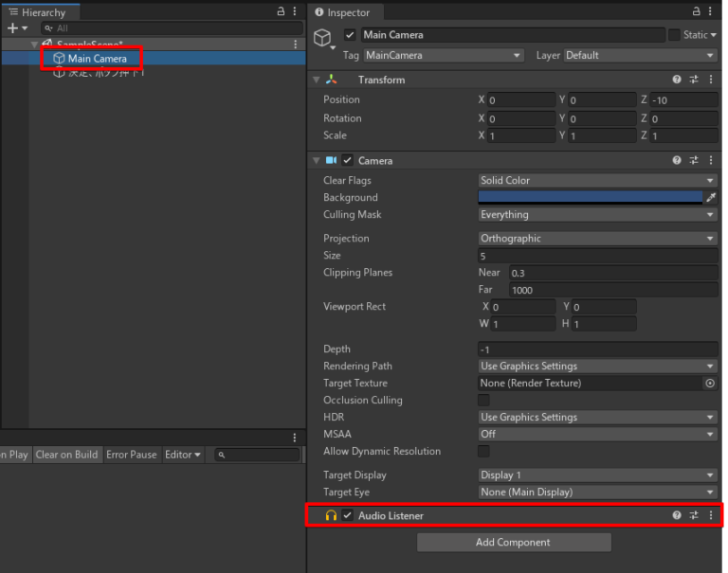Open Clear Flags dropdown showing Solid Color
The image size is (728, 573).
(x=598, y=181)
